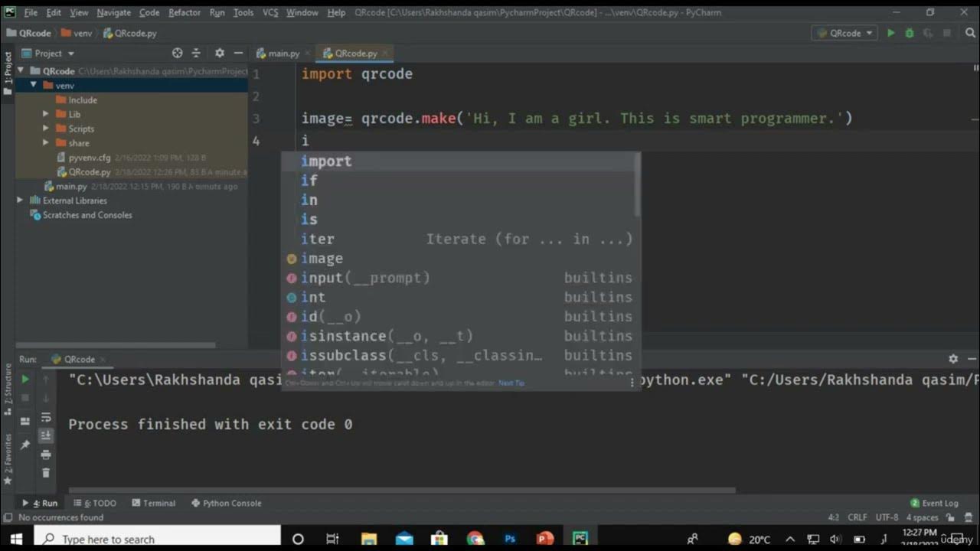Expand External Libraries node

pos(21,201)
